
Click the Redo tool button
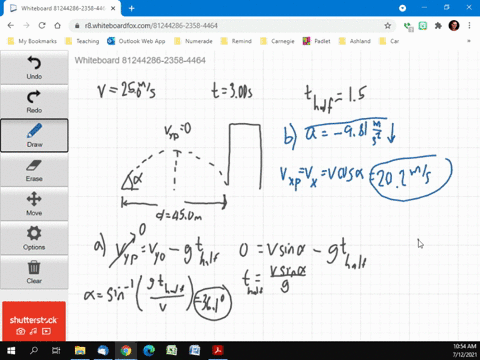(x=34, y=102)
